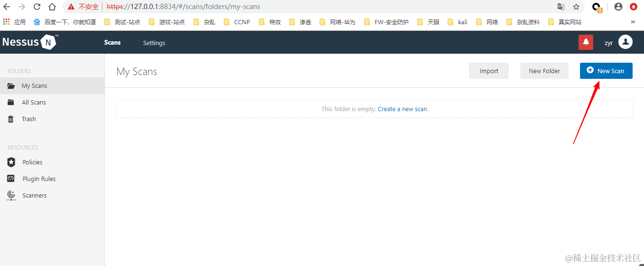
Task: Open the 渗透 bookmark folder
Action: click(x=300, y=22)
